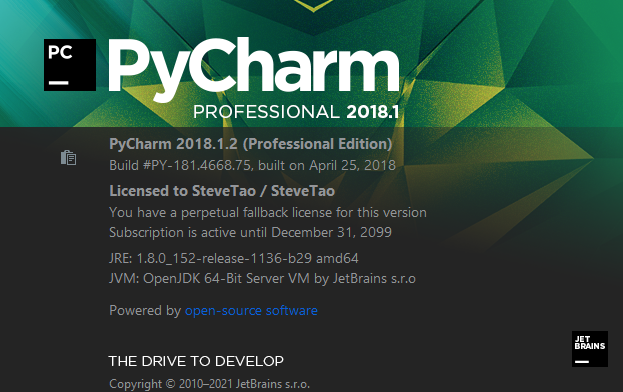The height and width of the screenshot is (392, 623).
Task: Click the bold 2018.1 version in banner
Action: tap(373, 112)
